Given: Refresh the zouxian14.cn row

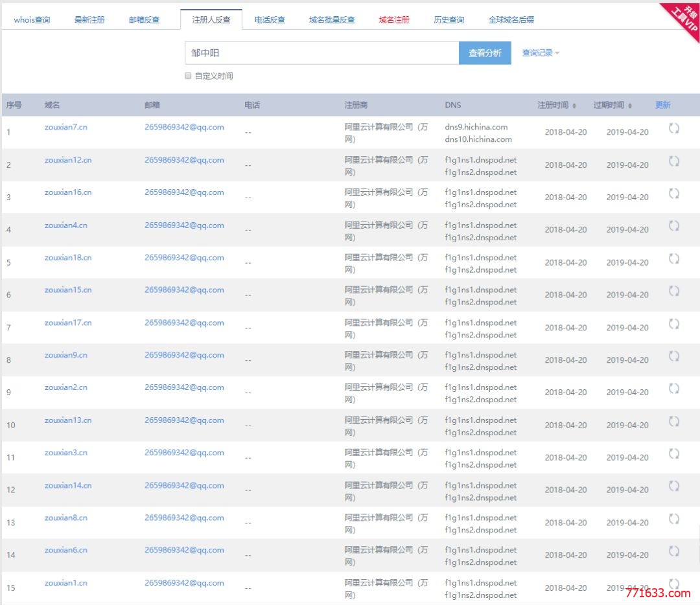Looking at the screenshot, I should [673, 486].
